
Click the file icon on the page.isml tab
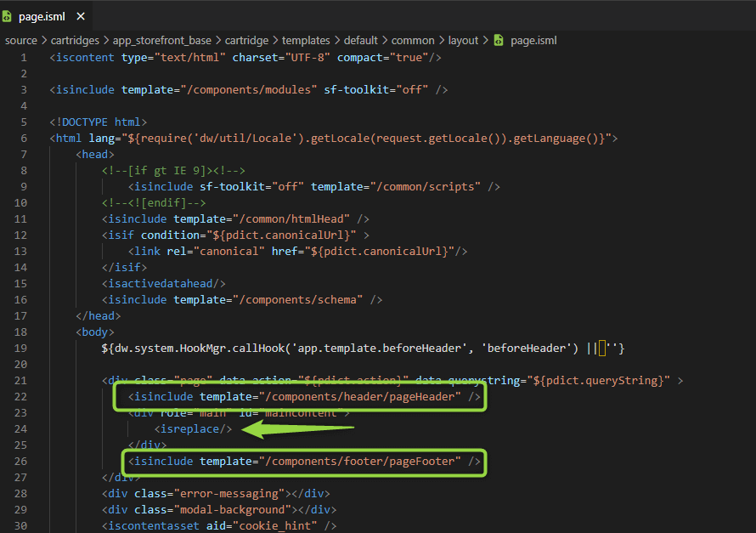(x=7, y=16)
